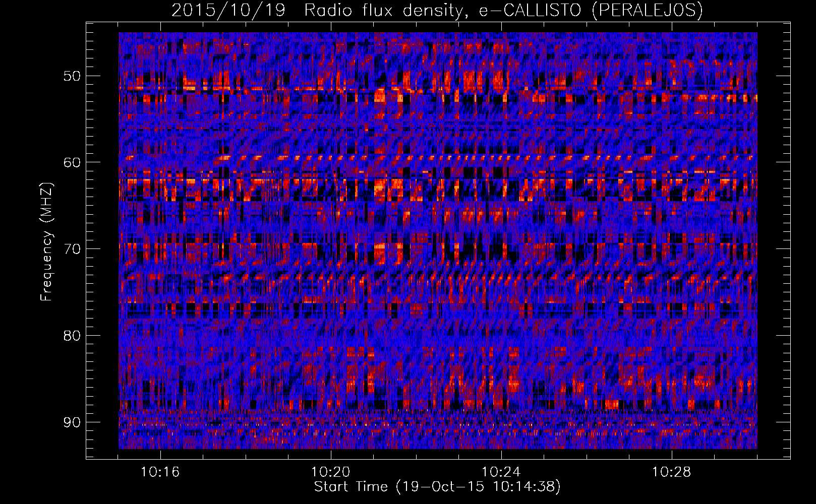The image size is (816, 504).
Task: Click the 50 frequency tick label
Action: click(72, 76)
